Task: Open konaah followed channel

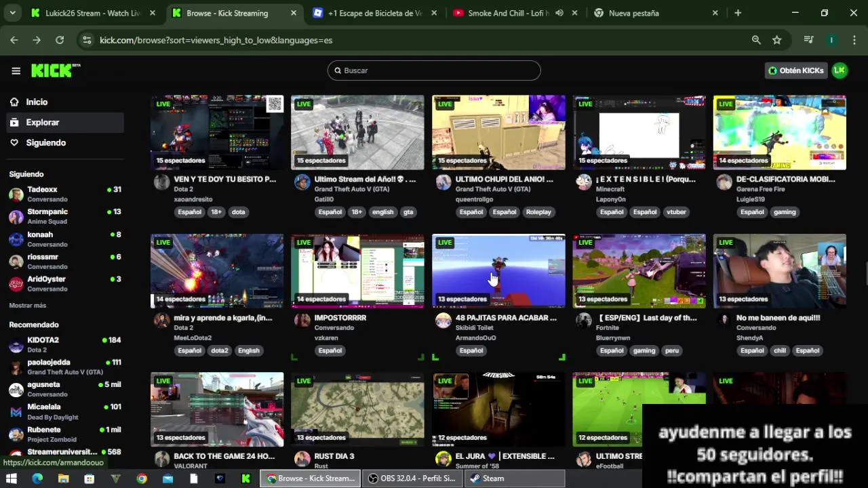Action: (65, 239)
